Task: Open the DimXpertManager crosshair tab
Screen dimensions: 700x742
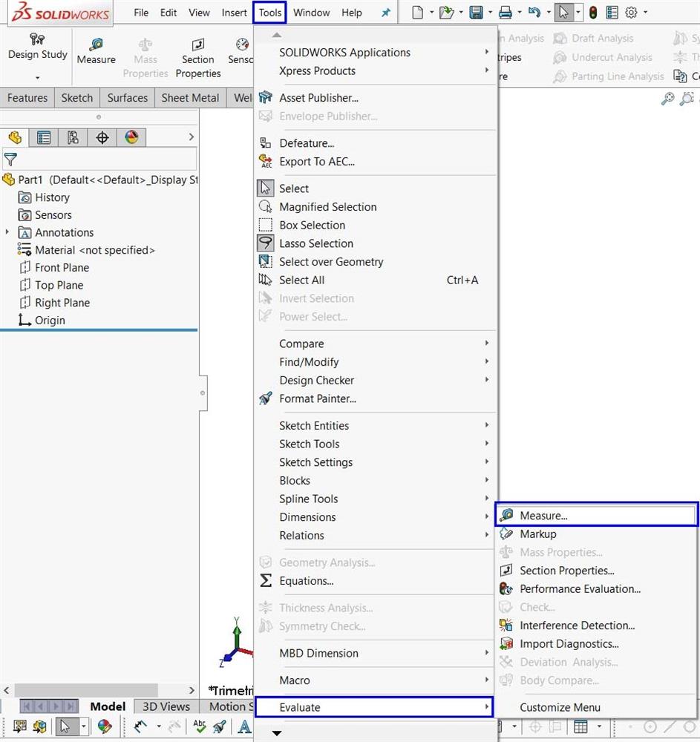Action: 102,138
